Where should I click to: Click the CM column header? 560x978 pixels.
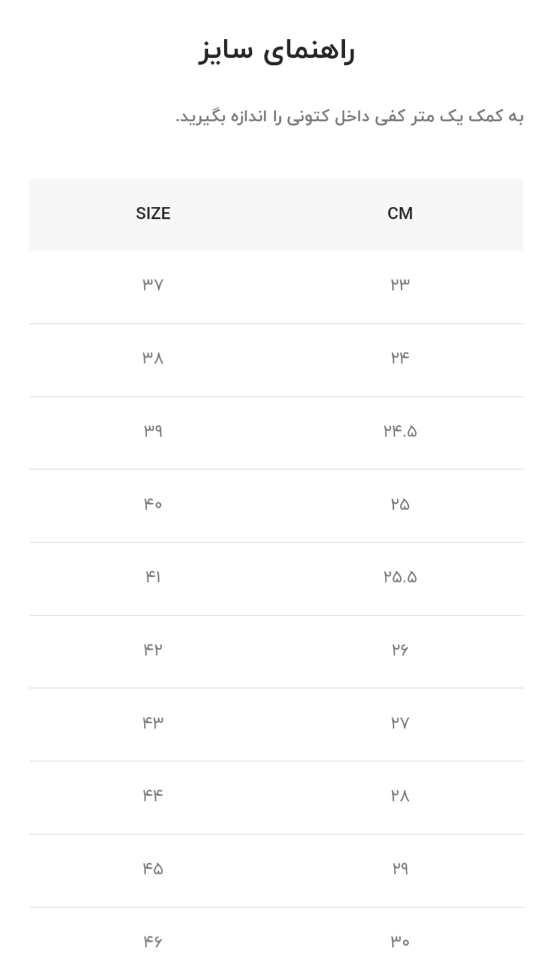tap(400, 214)
